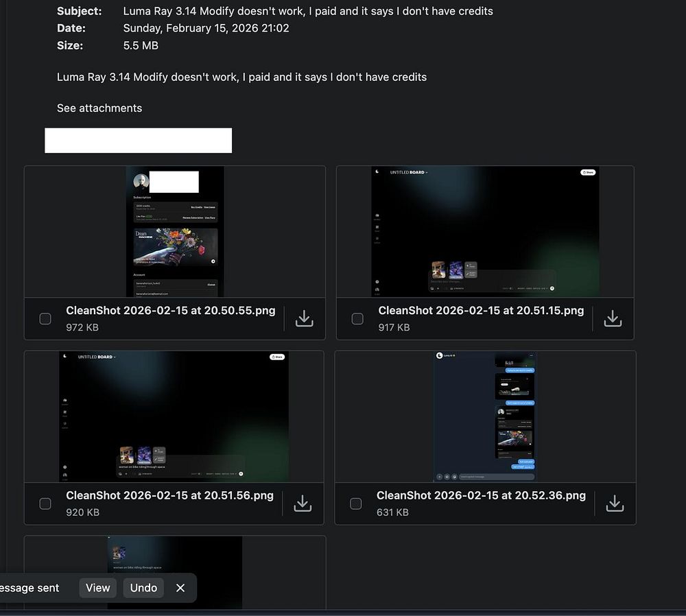
Task: Click file name CleanShot 2026-02-15 at 20.51.56.png
Action: coord(169,495)
